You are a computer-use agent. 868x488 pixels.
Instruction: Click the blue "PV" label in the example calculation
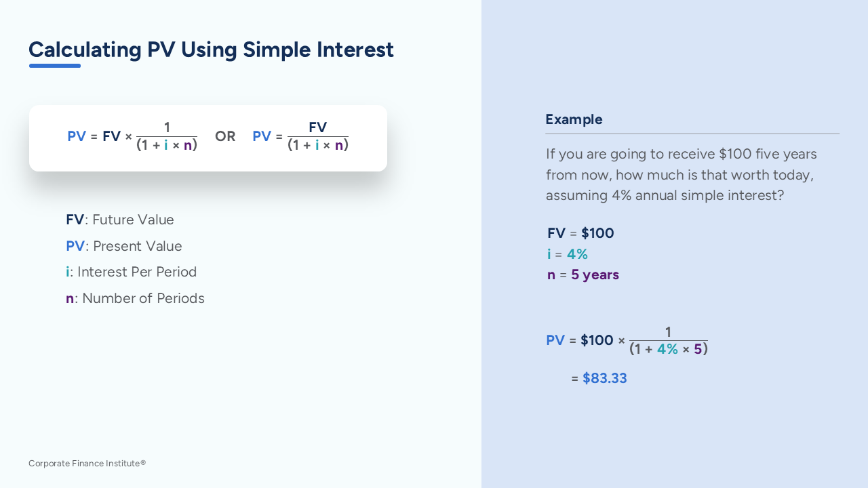point(555,340)
